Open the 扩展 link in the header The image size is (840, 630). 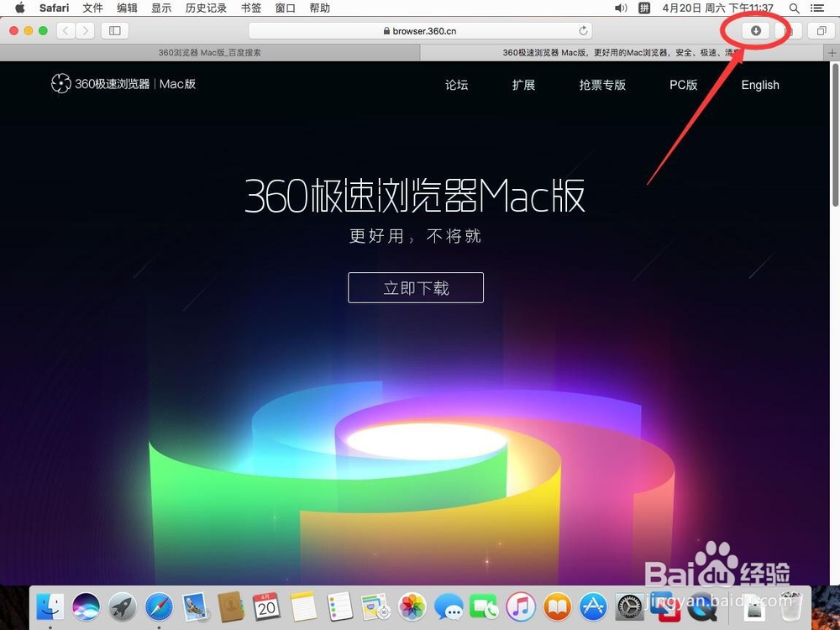(524, 85)
